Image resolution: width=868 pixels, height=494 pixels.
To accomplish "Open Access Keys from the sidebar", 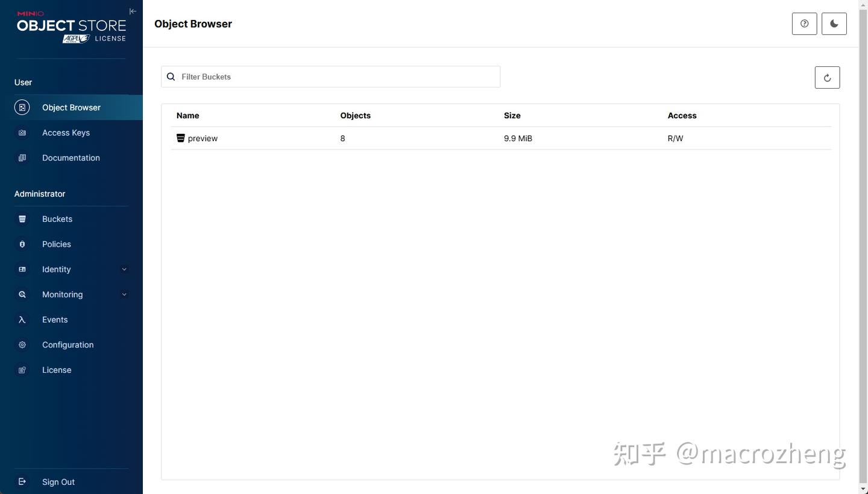I will tap(66, 133).
